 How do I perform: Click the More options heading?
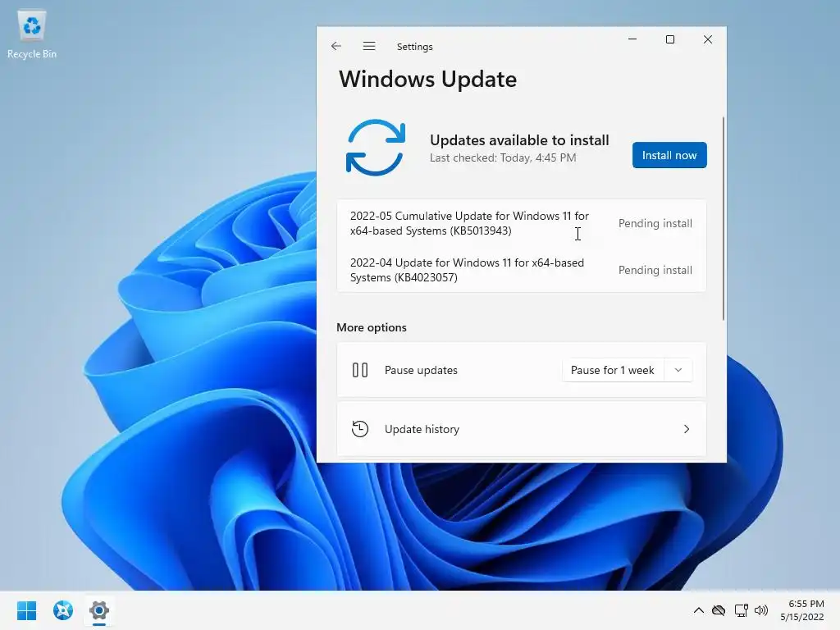pos(372,327)
